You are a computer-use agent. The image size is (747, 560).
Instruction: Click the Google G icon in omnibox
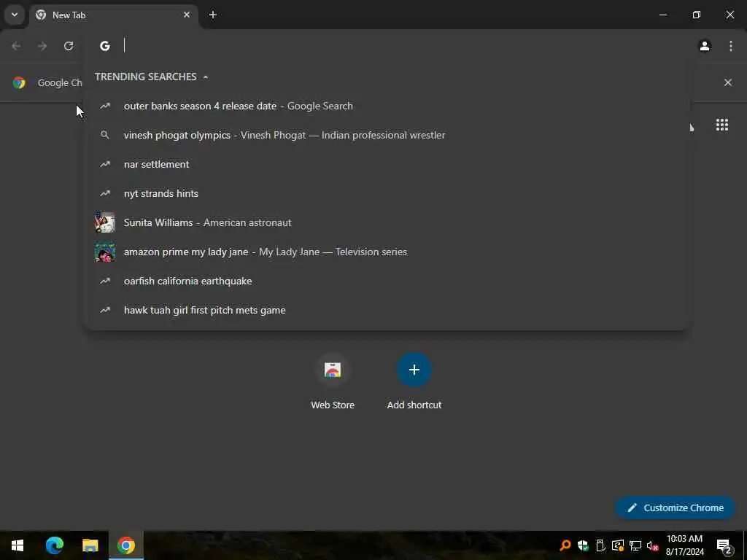(105, 46)
